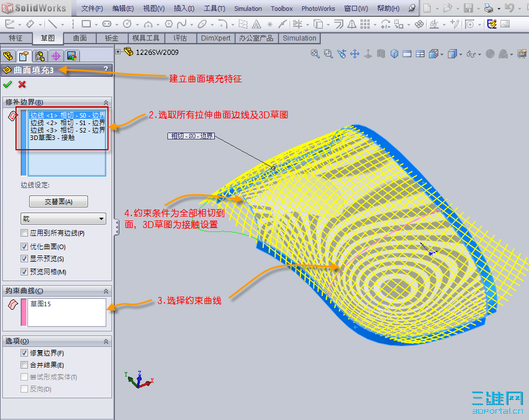Screen dimensions: 529x420
Task: Click the four-viewport layout icon
Action: click(x=420, y=54)
